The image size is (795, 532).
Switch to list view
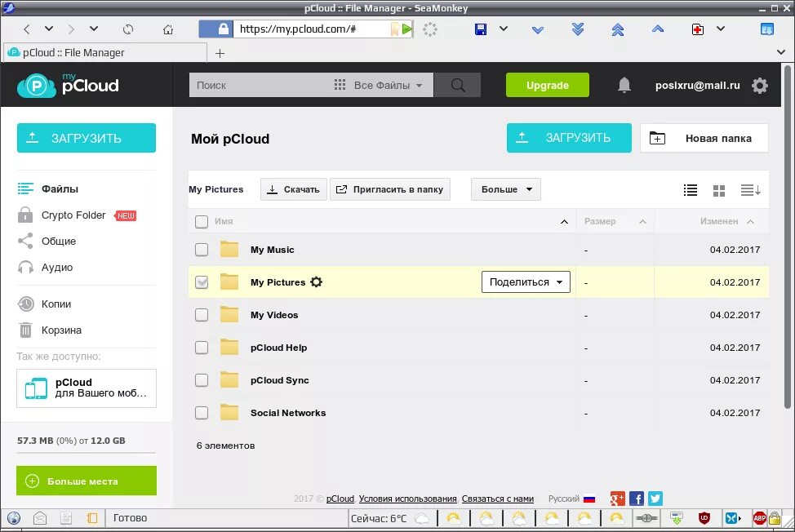pyautogui.click(x=690, y=190)
